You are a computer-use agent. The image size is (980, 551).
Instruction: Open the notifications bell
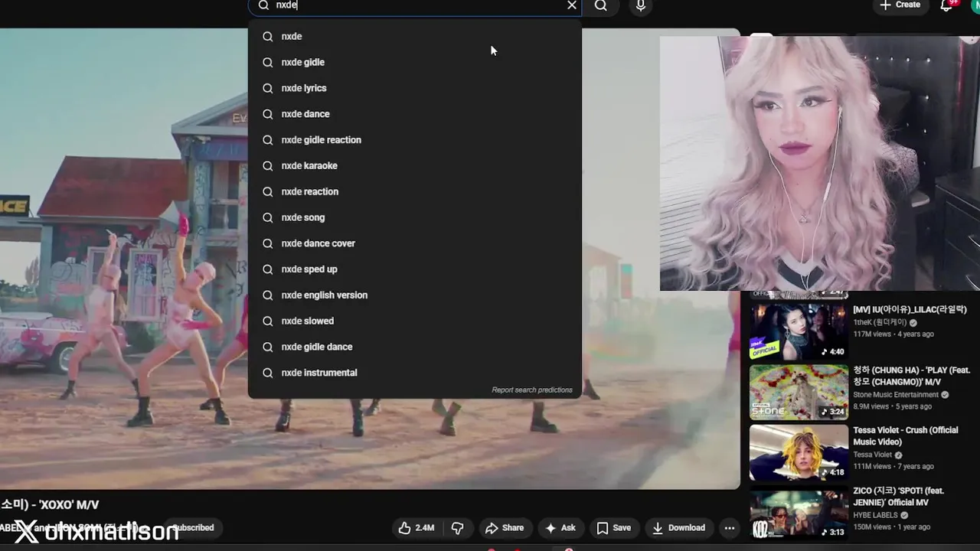946,5
